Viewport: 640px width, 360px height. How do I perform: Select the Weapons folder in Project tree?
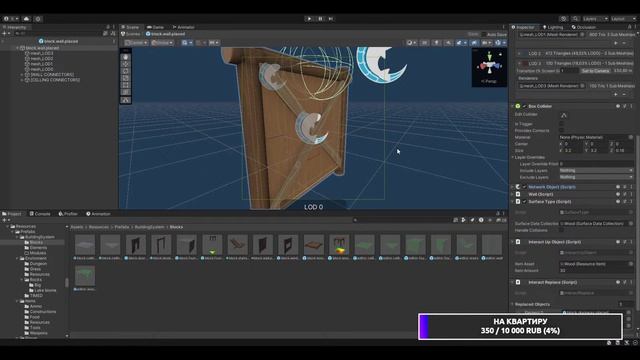pos(36,333)
